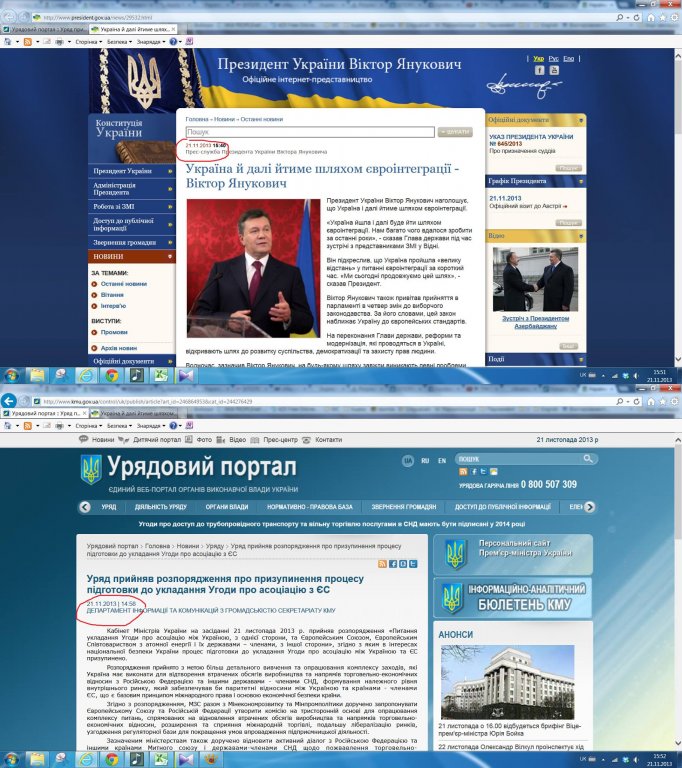Open Excel from the upper taskbar
682x768 pixels.
161,376
